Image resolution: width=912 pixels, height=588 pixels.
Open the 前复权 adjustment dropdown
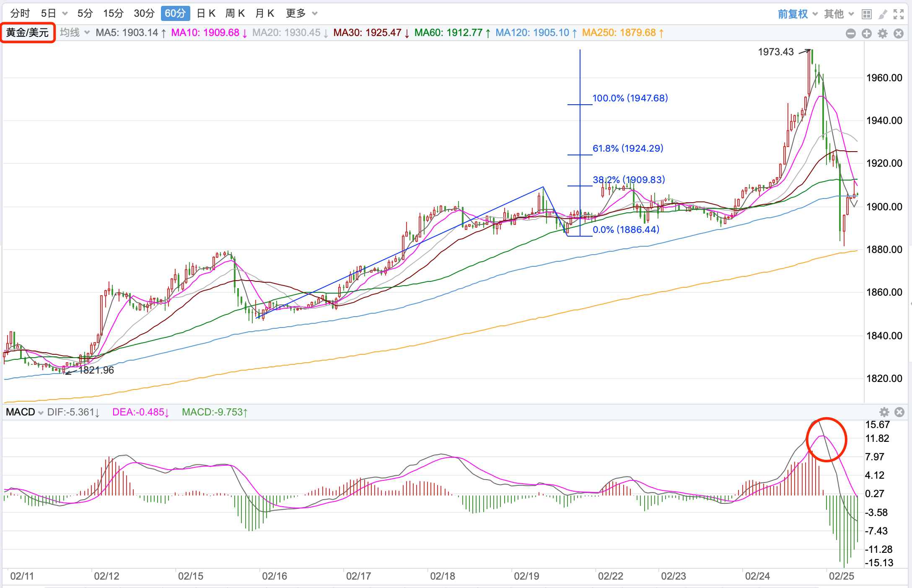click(x=798, y=14)
